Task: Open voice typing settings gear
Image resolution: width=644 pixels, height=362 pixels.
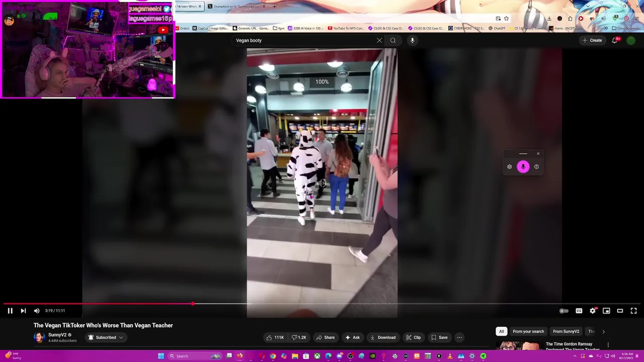Action: [510, 167]
